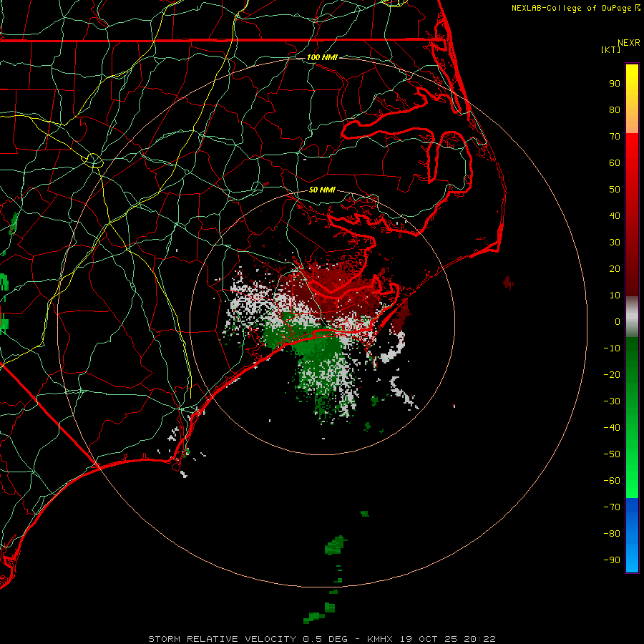Click the '100 NMI' range ring label

[x=322, y=57]
